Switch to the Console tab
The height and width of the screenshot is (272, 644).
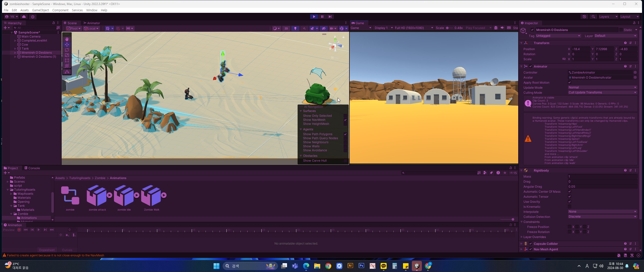[32, 168]
